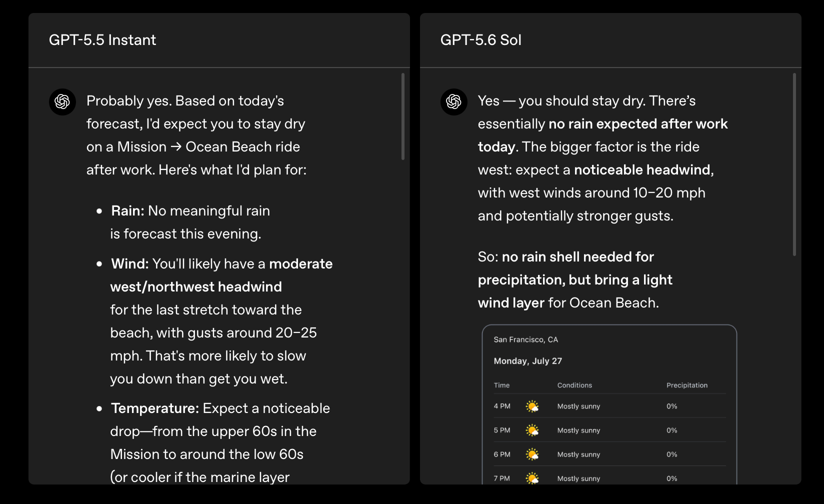This screenshot has width=824, height=504.
Task: Click the Wind bullet heading text
Action: (130, 264)
